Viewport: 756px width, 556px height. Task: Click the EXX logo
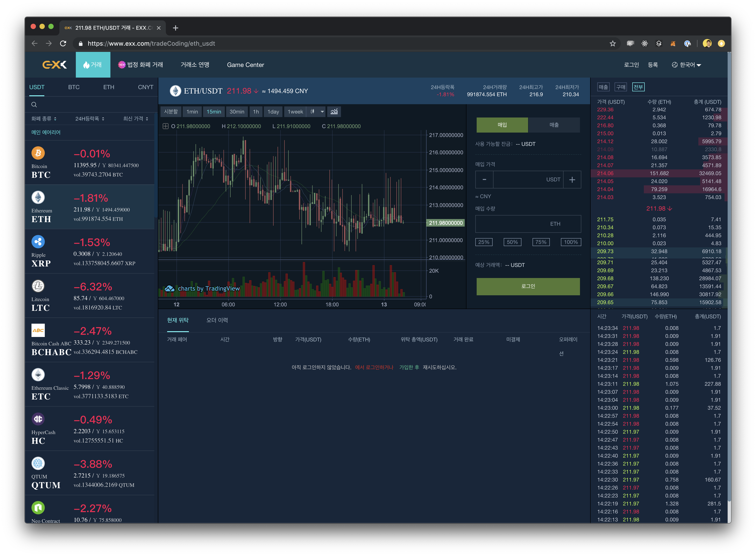(55, 65)
